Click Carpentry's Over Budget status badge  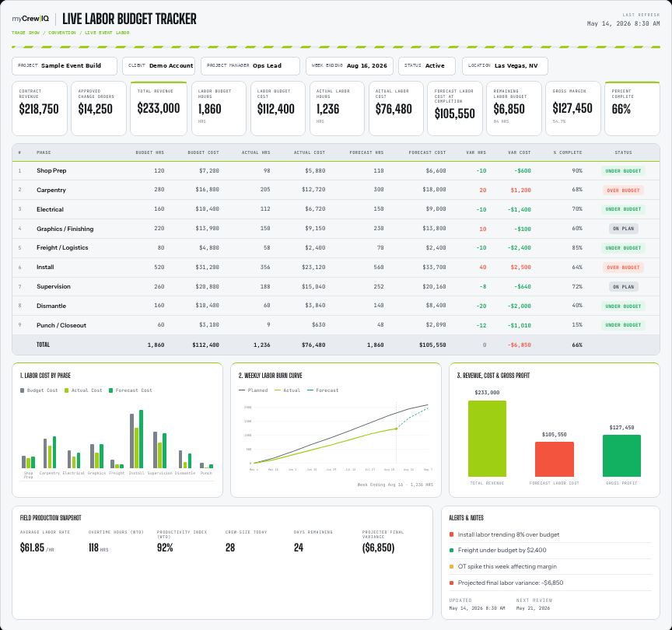click(623, 191)
